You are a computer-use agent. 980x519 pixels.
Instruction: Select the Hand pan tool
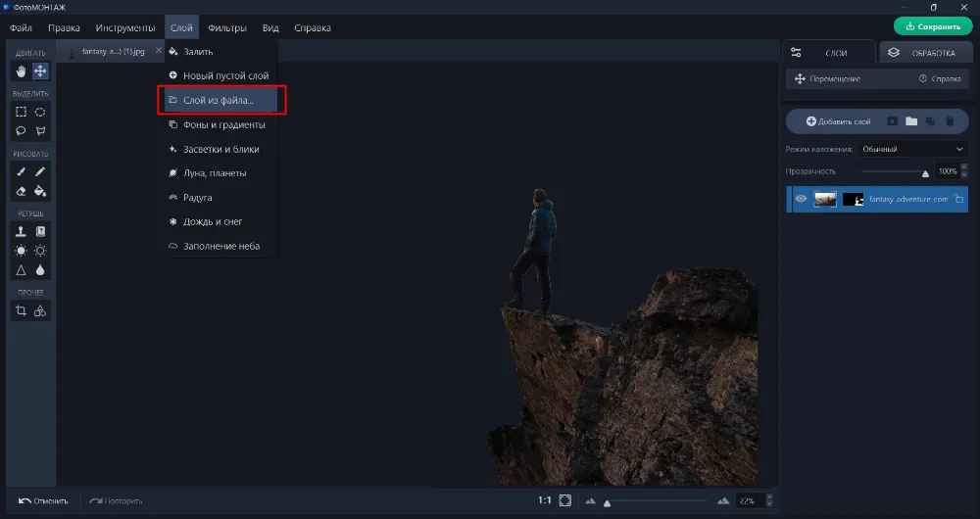(x=22, y=71)
